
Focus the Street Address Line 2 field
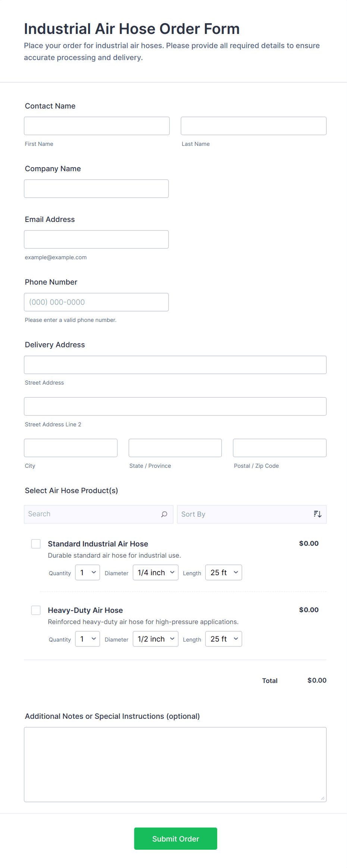175,407
